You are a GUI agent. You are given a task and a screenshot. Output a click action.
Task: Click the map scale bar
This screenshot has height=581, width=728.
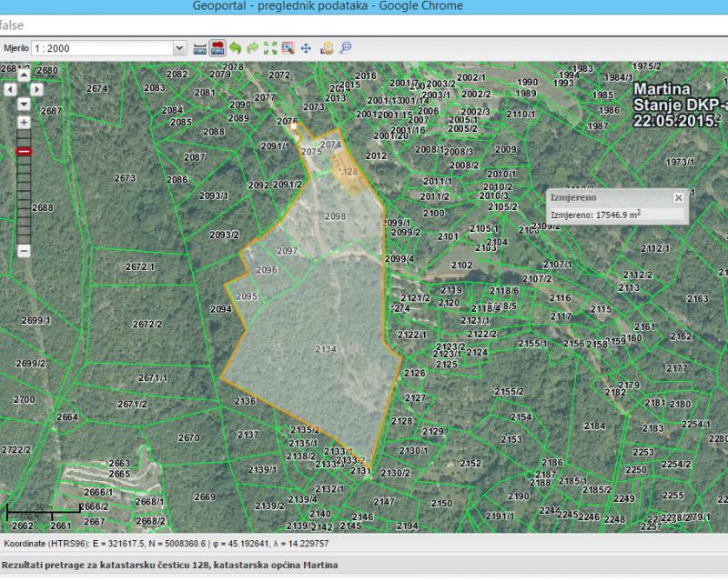coord(43,512)
